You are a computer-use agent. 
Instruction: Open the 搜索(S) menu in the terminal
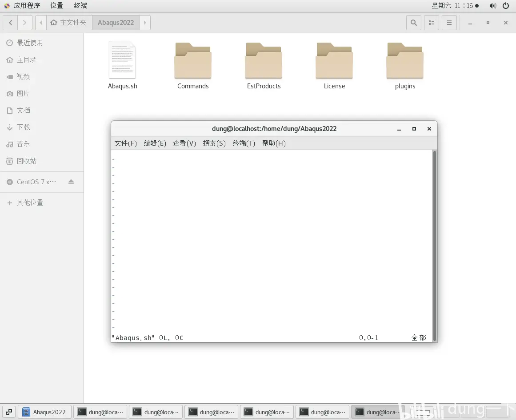(x=214, y=143)
